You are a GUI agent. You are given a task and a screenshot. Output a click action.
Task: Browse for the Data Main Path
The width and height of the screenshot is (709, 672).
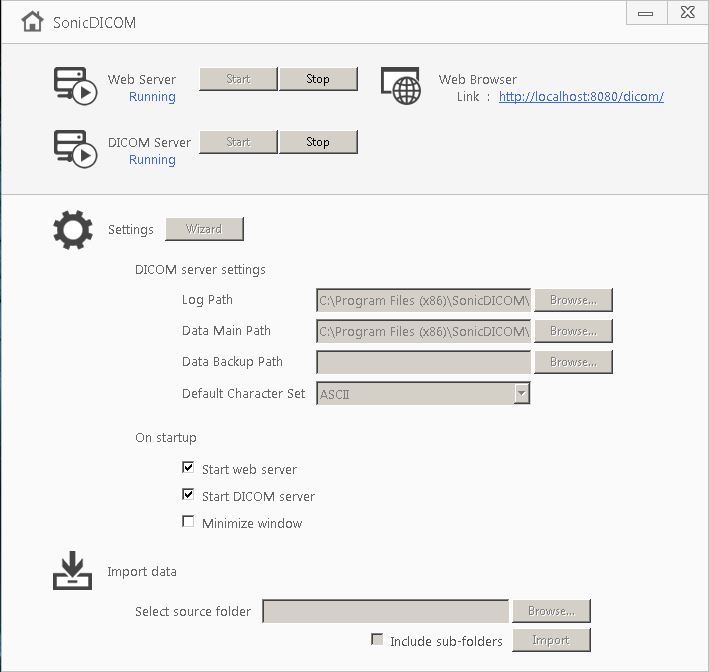pyautogui.click(x=573, y=331)
